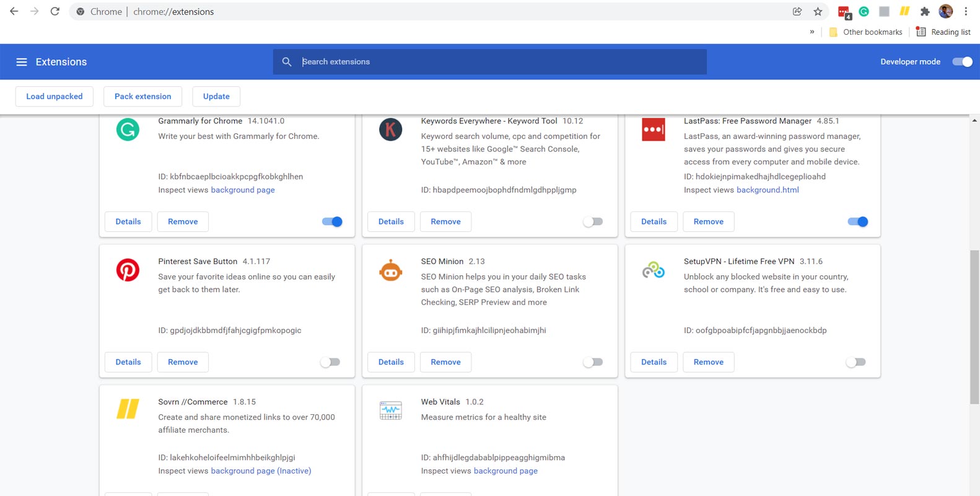Open Details for SetupVPN
The image size is (980, 496).
click(654, 362)
